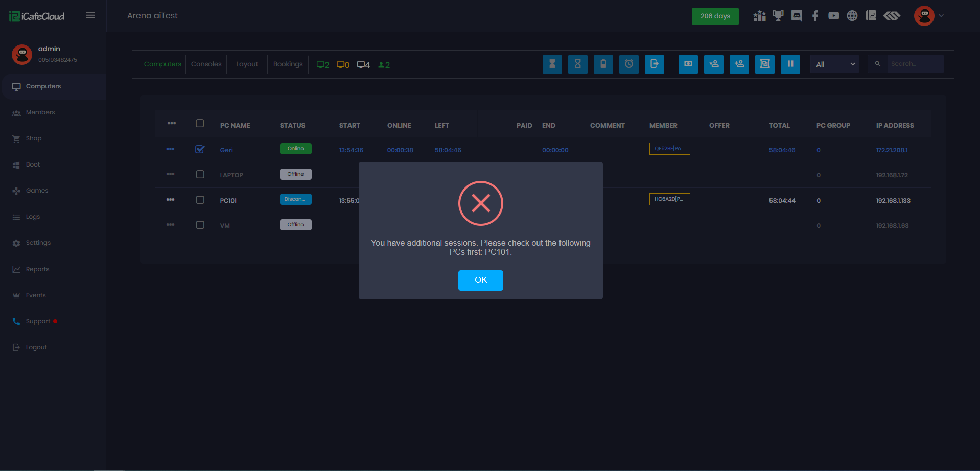Expand the user avatar menu chevron

point(941,16)
